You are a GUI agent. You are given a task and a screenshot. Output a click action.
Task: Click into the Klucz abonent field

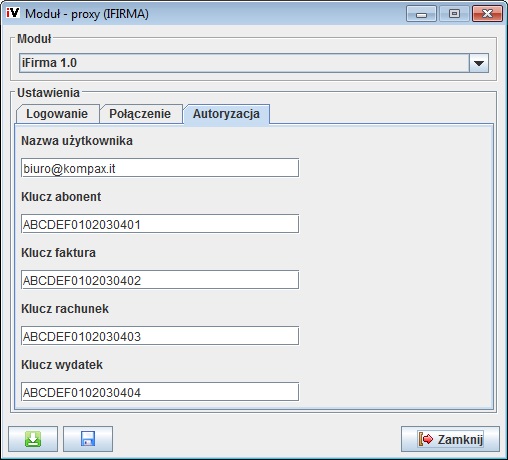[x=160, y=224]
